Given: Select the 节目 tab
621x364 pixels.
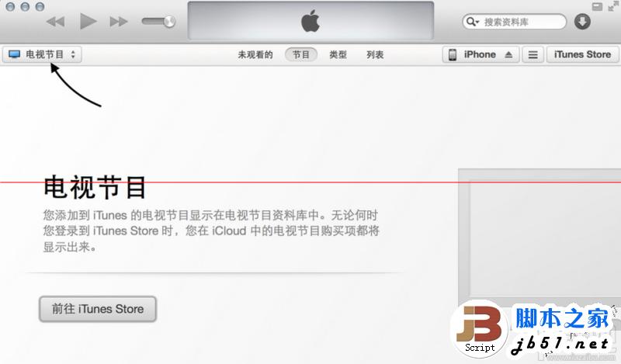Looking at the screenshot, I should click(301, 54).
